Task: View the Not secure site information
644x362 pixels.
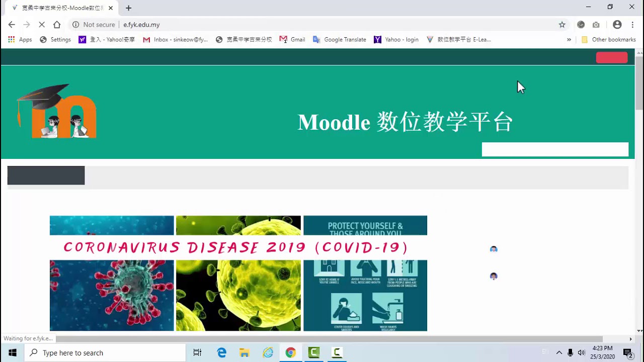Action: pyautogui.click(x=94, y=25)
